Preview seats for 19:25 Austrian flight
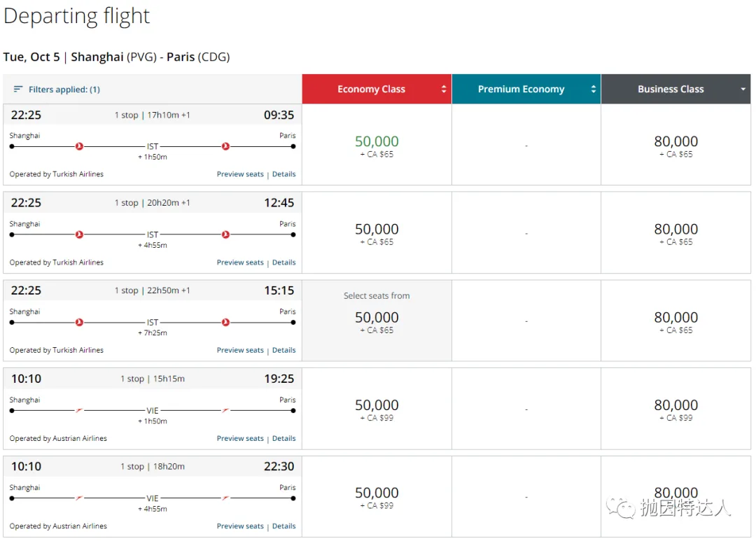The image size is (756, 541). click(240, 438)
